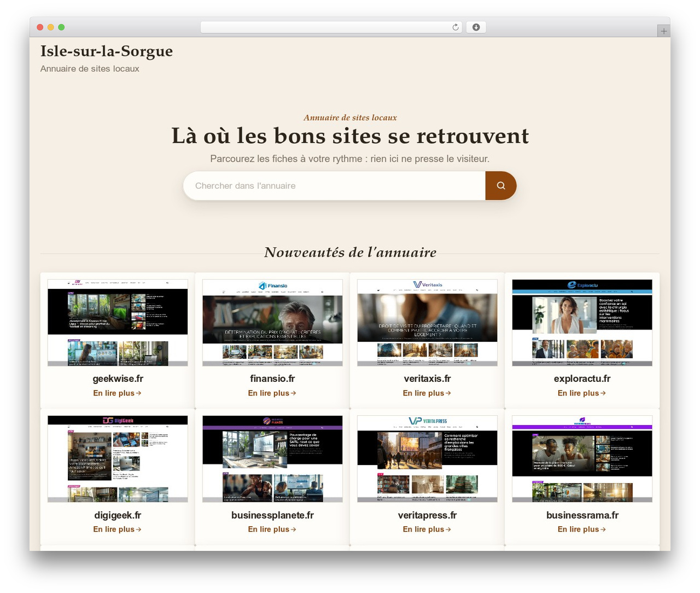Open the Isle-sur-la-Sorgue site title
Image resolution: width=700 pixels, height=593 pixels.
pos(107,51)
